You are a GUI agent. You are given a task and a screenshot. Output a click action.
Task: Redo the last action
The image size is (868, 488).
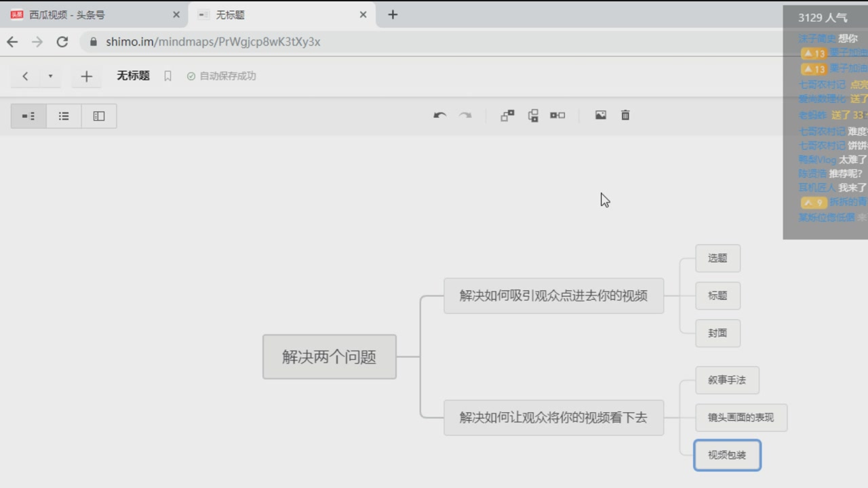[x=465, y=115]
